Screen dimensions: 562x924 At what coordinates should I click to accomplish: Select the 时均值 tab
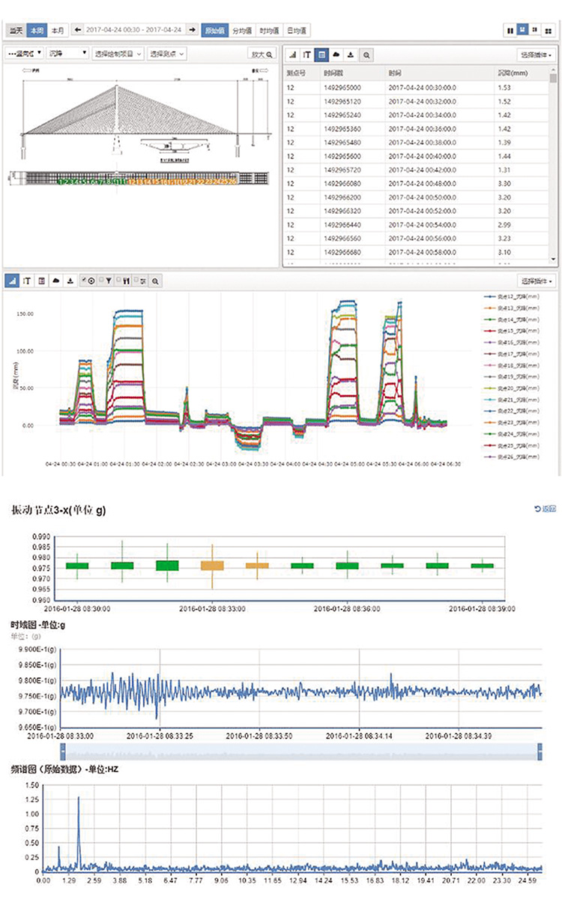pos(268,31)
